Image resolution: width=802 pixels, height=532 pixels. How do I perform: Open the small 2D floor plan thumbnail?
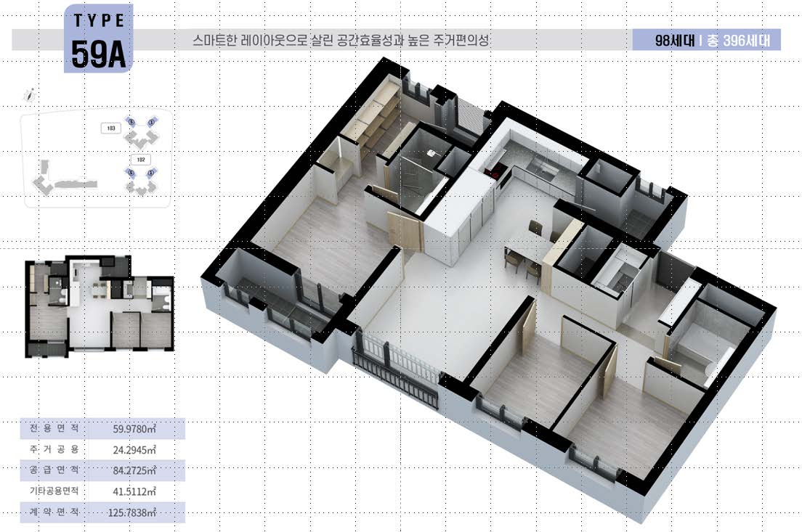100,306
